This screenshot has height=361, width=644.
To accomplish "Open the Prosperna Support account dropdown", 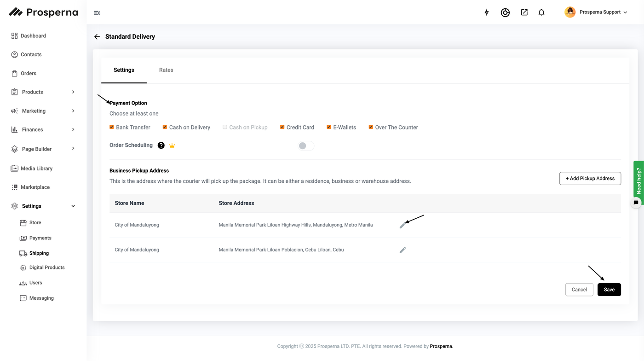I will [596, 12].
